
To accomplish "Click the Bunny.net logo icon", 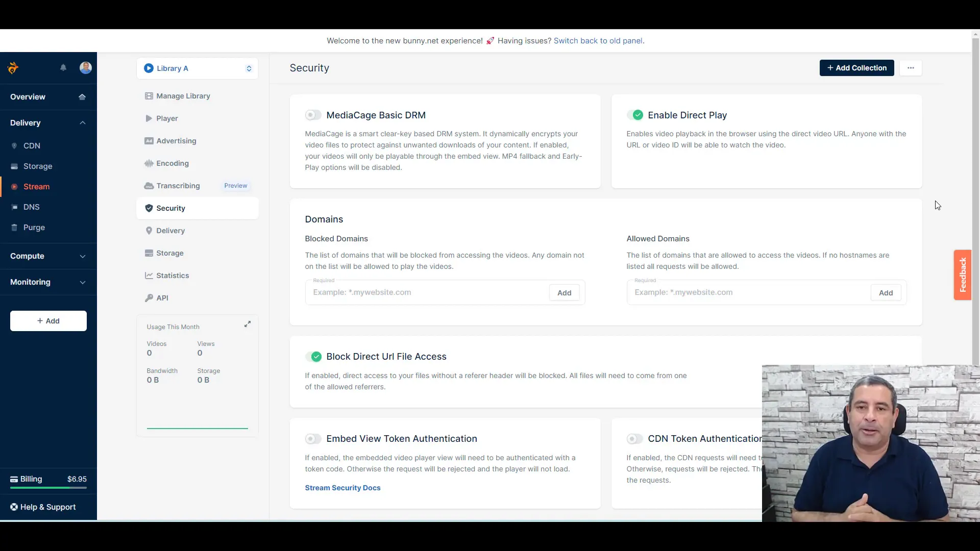I will coord(12,67).
